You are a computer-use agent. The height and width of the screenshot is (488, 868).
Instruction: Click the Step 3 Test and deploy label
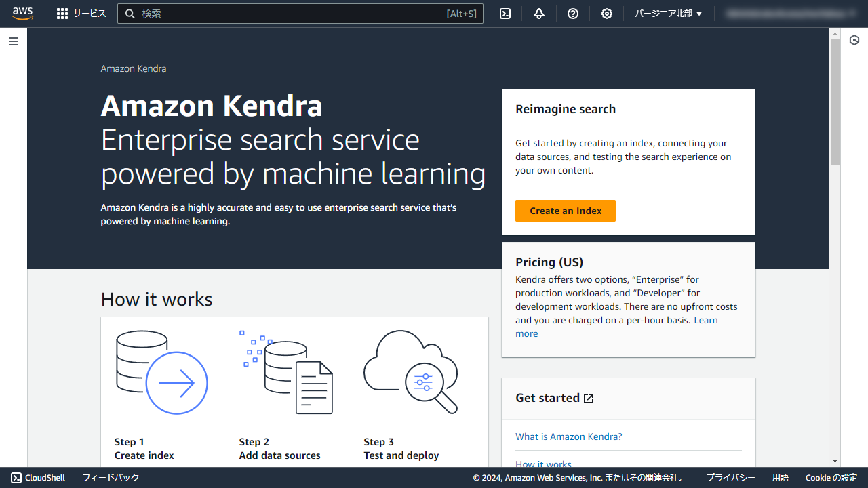(401, 449)
